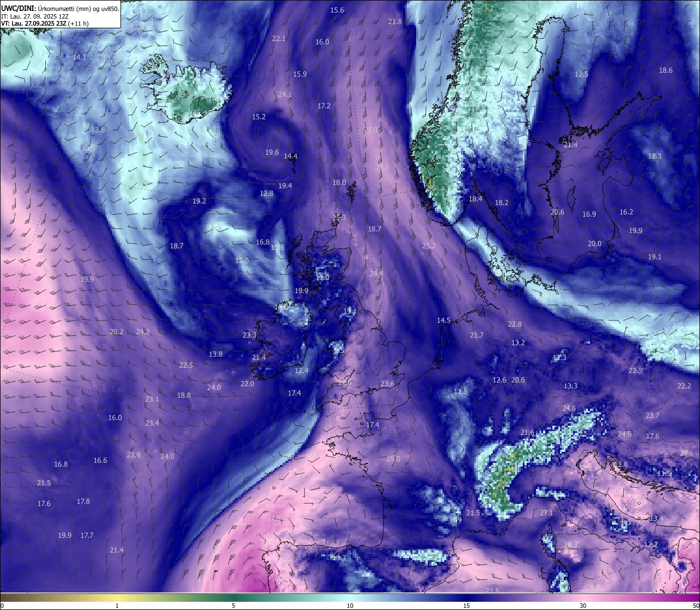Click the 12.4 value over the Irish Sea
This screenshot has width=700, height=610.
tap(301, 370)
